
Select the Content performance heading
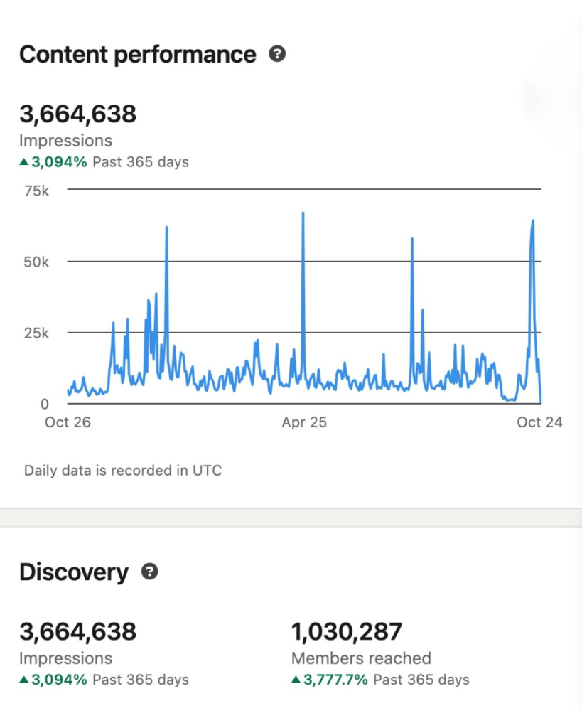tap(137, 55)
